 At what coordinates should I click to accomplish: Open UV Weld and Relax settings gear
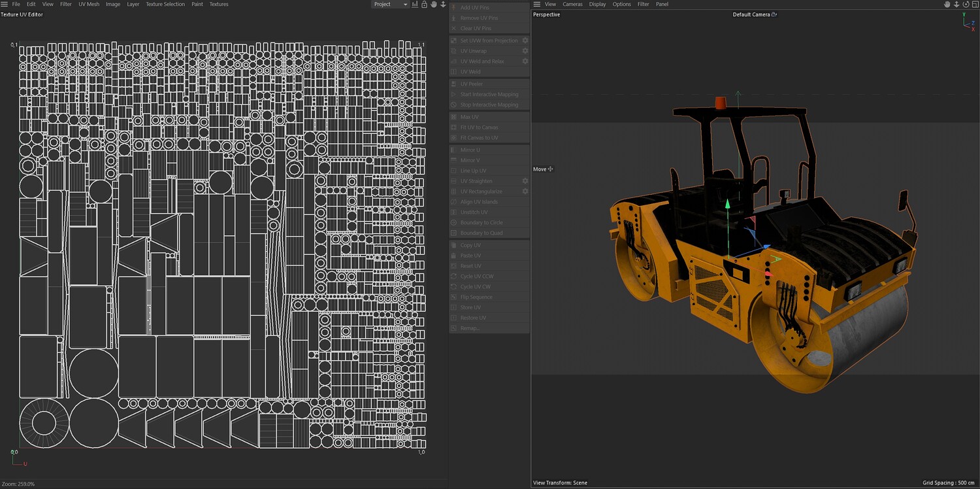[525, 61]
